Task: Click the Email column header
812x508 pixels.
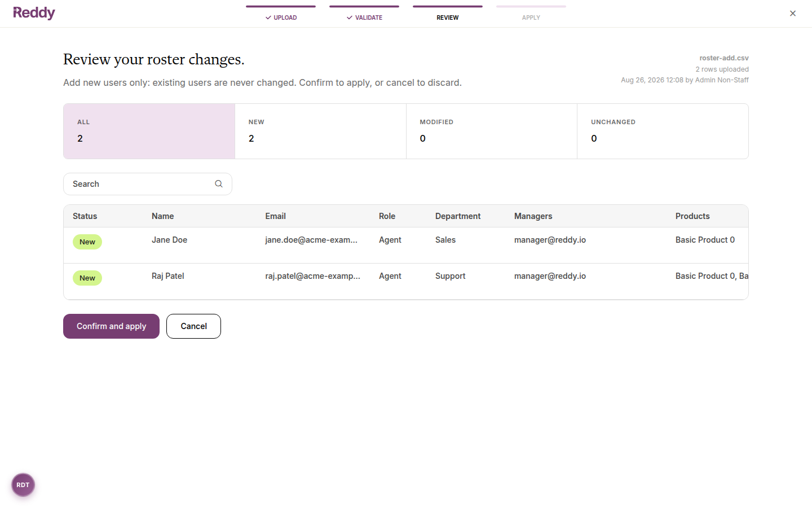Action: click(276, 216)
